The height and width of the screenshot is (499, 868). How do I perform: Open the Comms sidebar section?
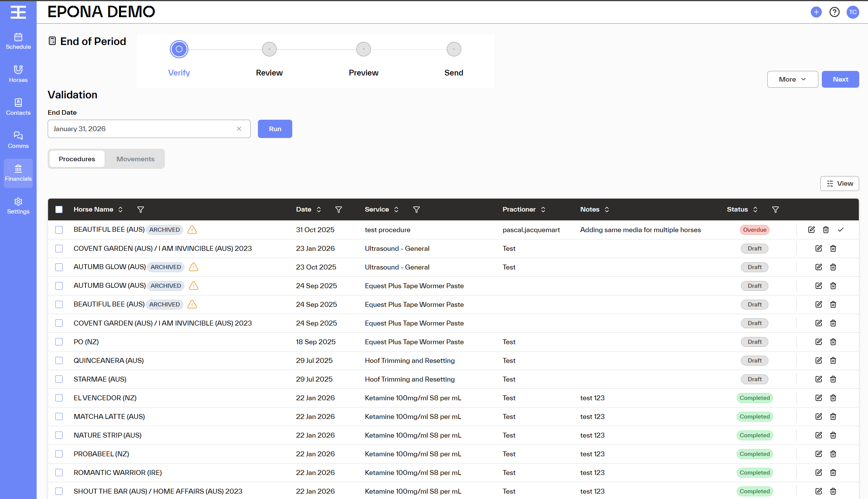coord(18,140)
